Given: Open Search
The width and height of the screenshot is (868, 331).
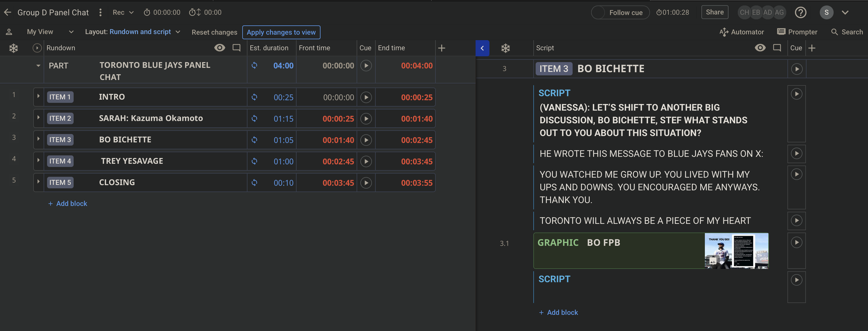Looking at the screenshot, I should coord(847,32).
